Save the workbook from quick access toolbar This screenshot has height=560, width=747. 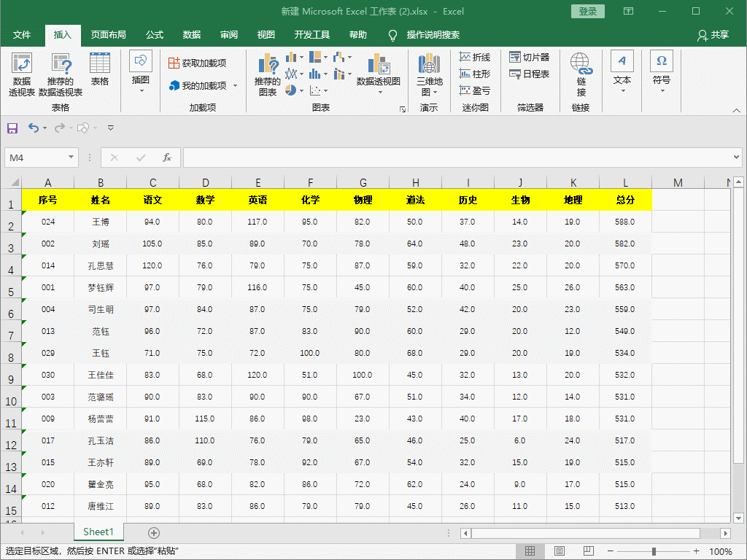tap(12, 128)
